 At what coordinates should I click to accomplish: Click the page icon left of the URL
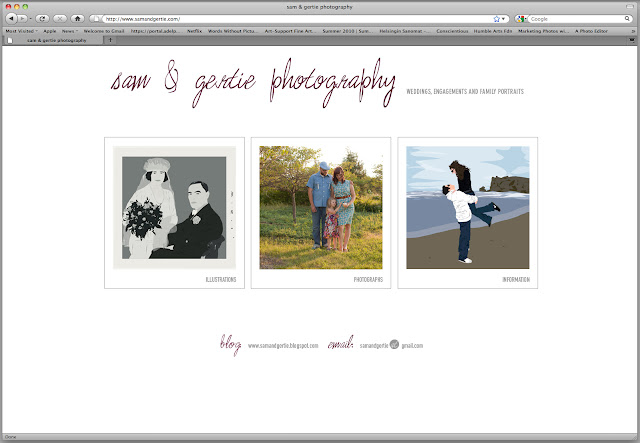(96, 19)
